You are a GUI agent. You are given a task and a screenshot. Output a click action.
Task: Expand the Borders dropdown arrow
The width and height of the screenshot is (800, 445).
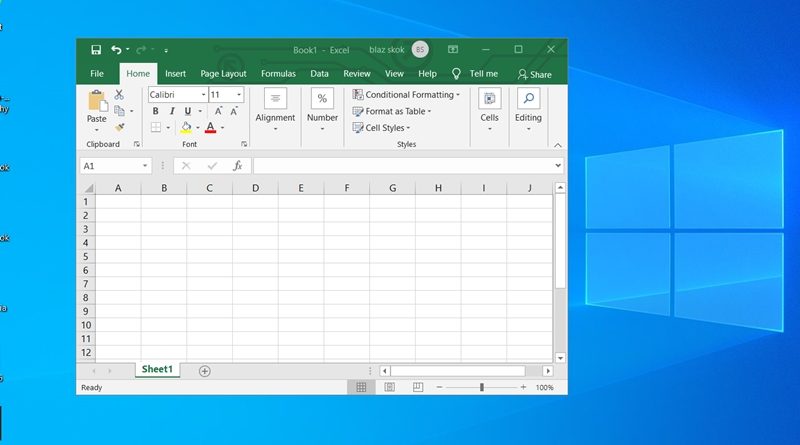pos(168,128)
